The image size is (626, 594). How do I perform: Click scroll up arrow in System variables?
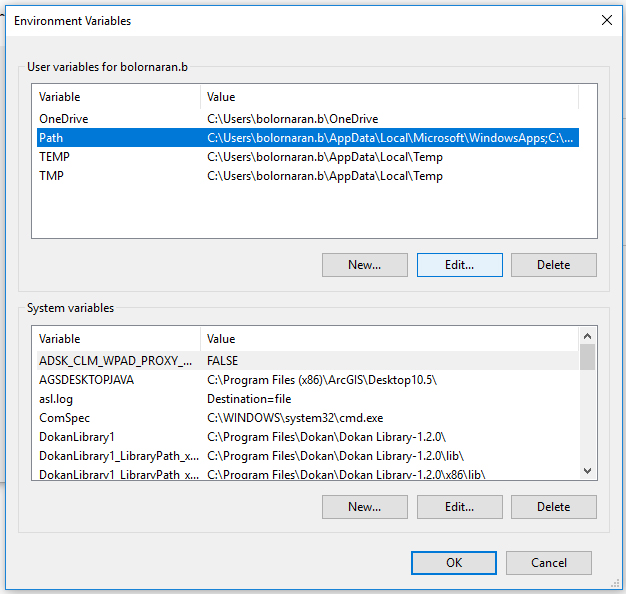[x=587, y=336]
